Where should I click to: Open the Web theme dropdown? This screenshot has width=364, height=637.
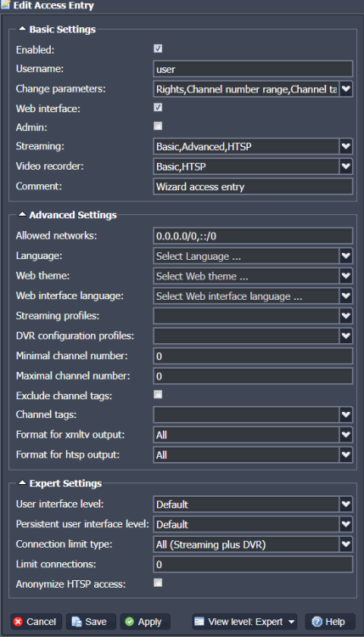345,276
